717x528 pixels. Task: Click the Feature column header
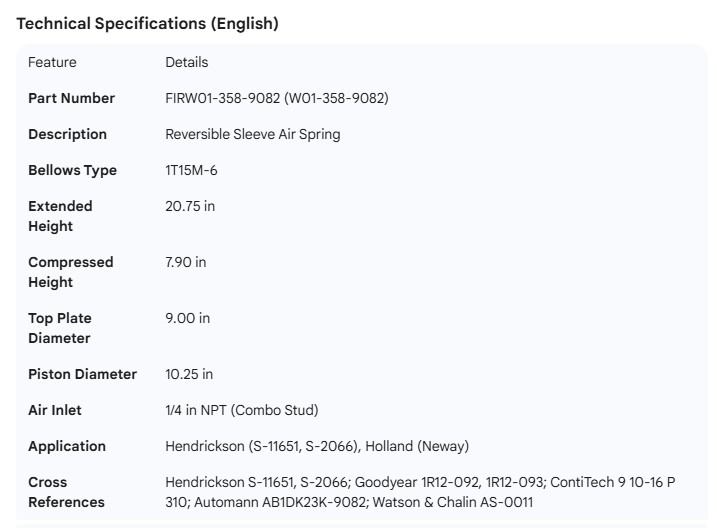click(x=52, y=62)
